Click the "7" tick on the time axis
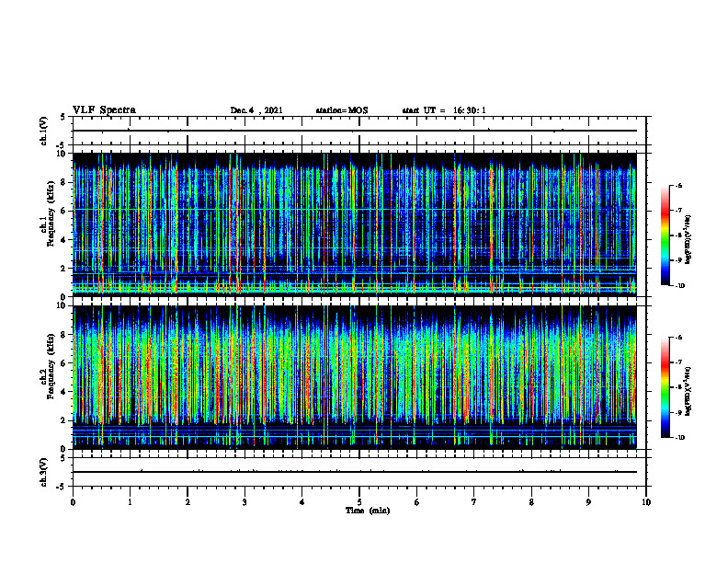728x563 pixels. (x=474, y=502)
